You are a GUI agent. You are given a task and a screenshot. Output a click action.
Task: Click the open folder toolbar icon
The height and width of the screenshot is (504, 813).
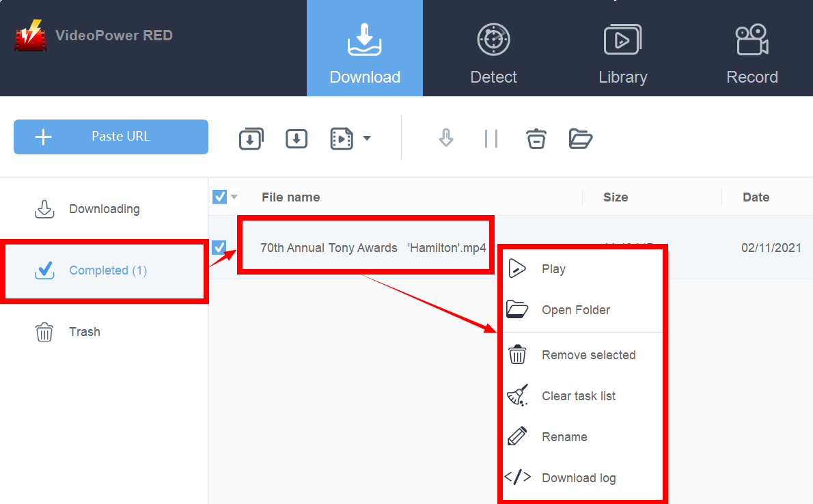point(581,139)
